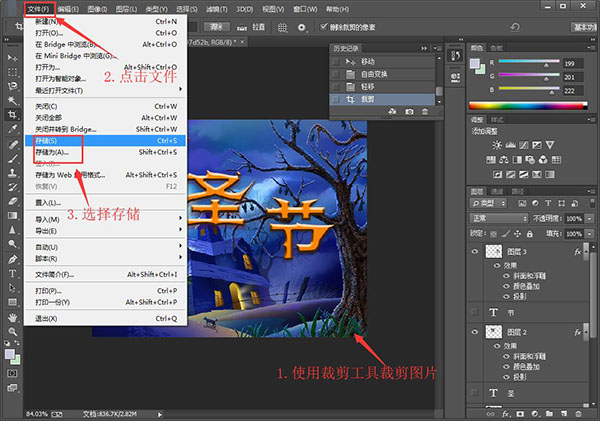
Task: Choose 打开(O)... in File menu
Action: coord(106,33)
